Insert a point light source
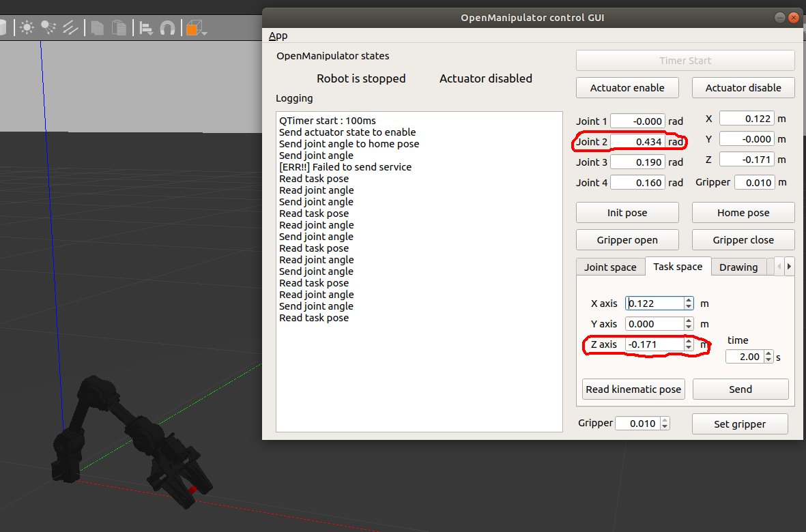806x532 pixels. [x=27, y=27]
